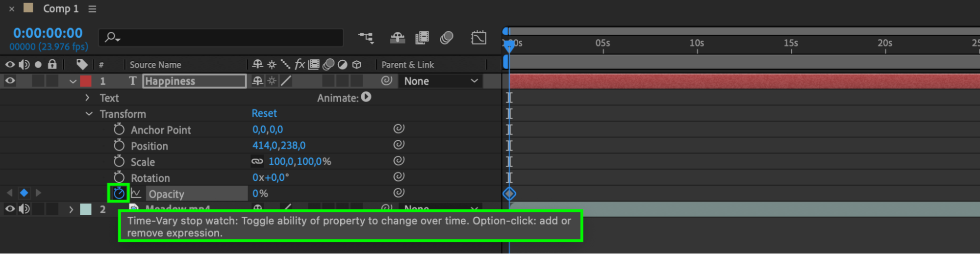
Task: Hide the Happiness layer with eye toggle
Action: pyautogui.click(x=10, y=81)
